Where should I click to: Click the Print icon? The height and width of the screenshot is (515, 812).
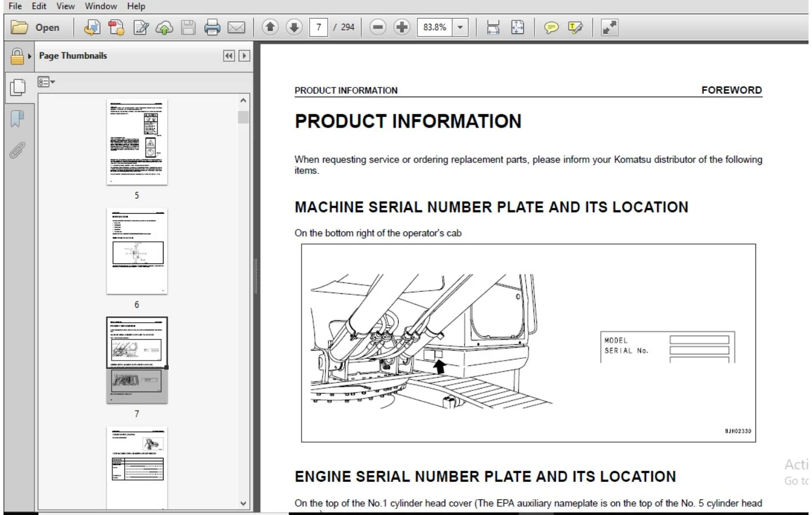[212, 27]
